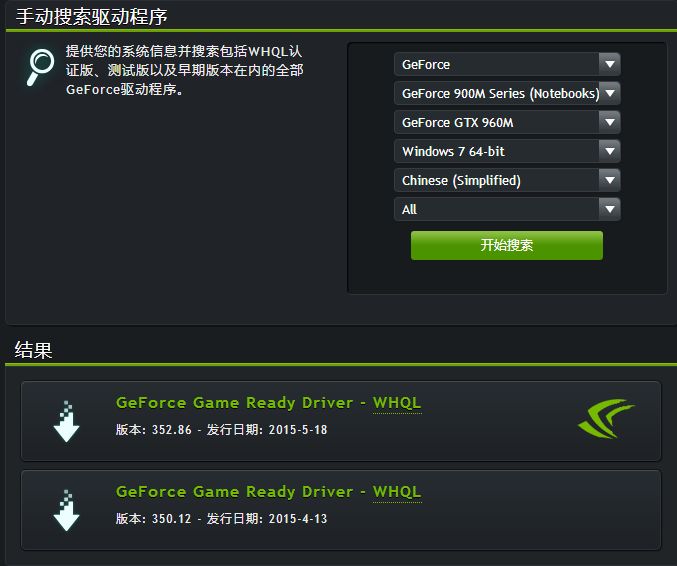
Task: Click WHQL link in the 352.86 result
Action: (x=397, y=403)
